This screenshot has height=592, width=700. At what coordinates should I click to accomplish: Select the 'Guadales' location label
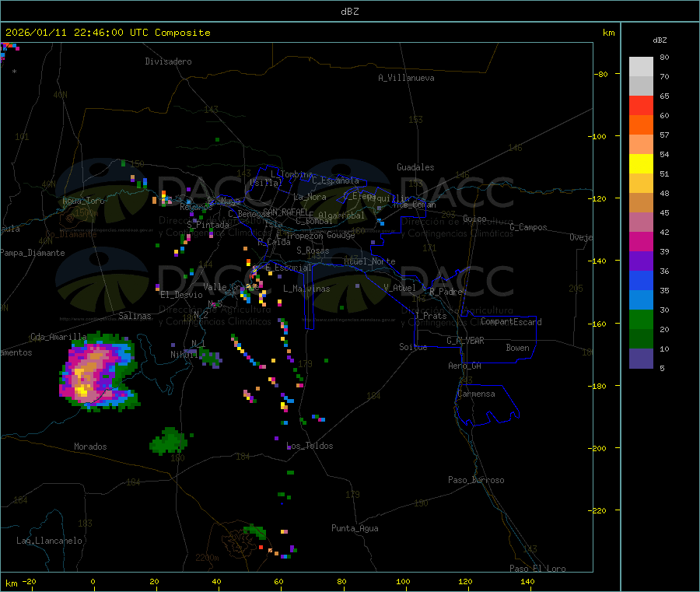pyautogui.click(x=415, y=167)
